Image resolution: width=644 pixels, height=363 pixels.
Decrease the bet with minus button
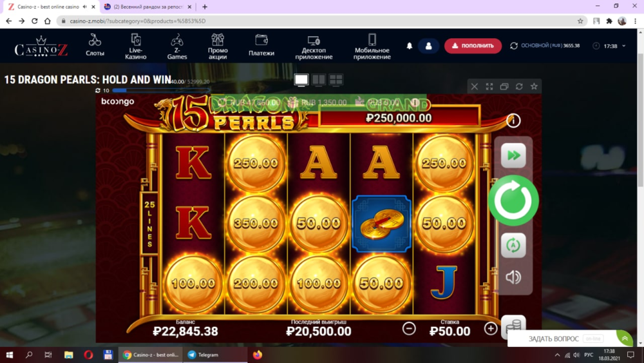tap(409, 328)
